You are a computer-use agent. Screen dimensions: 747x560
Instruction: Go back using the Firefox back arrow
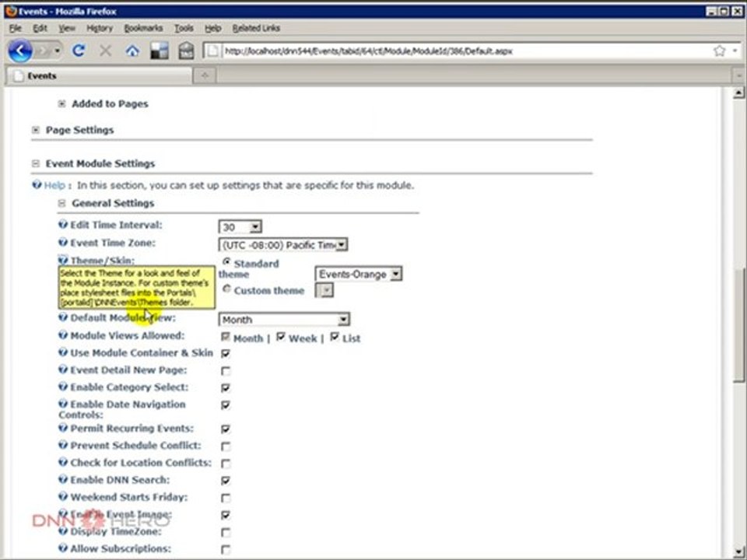pyautogui.click(x=20, y=51)
